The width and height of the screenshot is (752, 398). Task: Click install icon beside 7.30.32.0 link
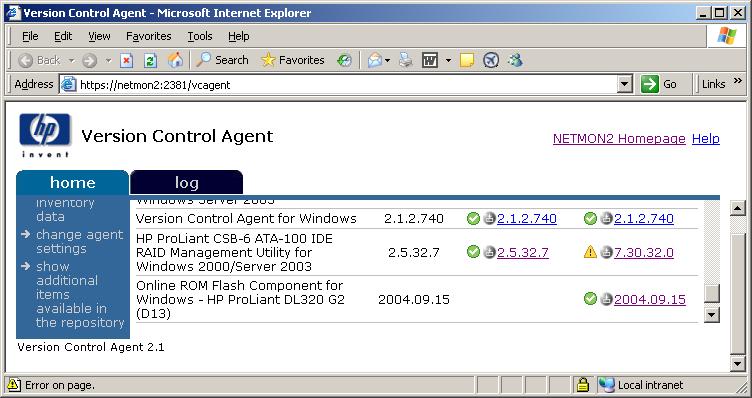click(x=607, y=252)
